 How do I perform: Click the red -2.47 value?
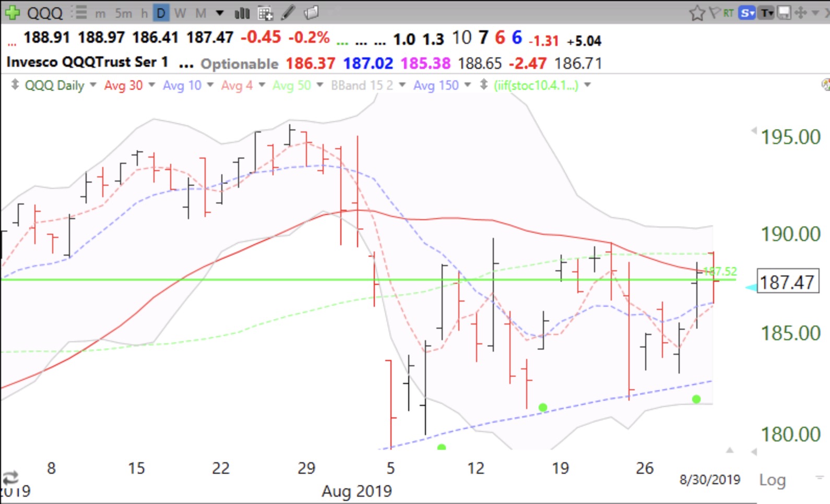(x=528, y=64)
